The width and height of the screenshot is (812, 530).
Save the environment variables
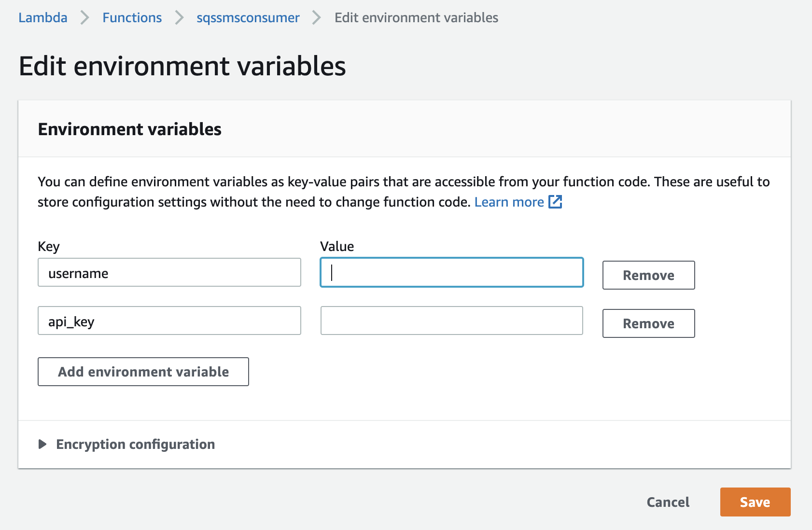(755, 502)
